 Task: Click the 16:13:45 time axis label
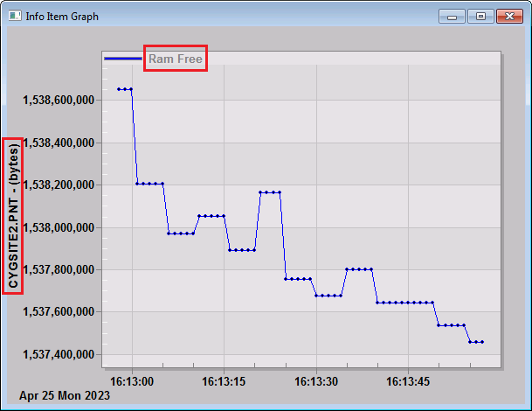408,381
